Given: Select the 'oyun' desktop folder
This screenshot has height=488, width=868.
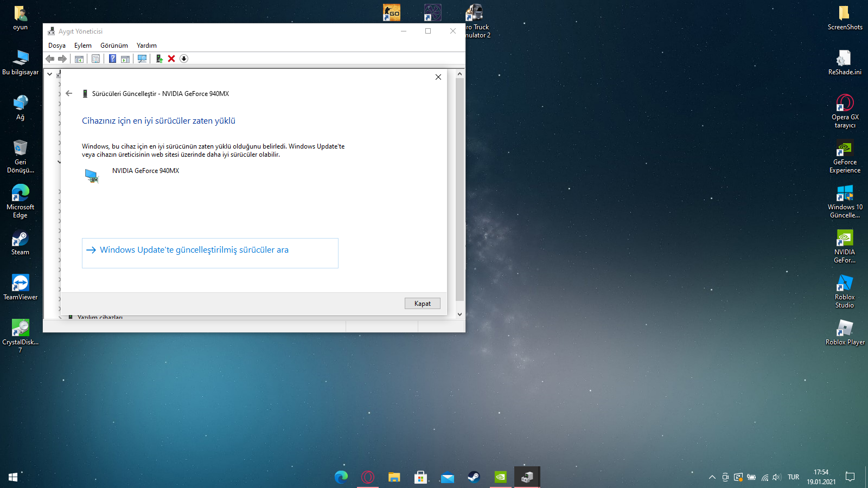Looking at the screenshot, I should [x=21, y=18].
